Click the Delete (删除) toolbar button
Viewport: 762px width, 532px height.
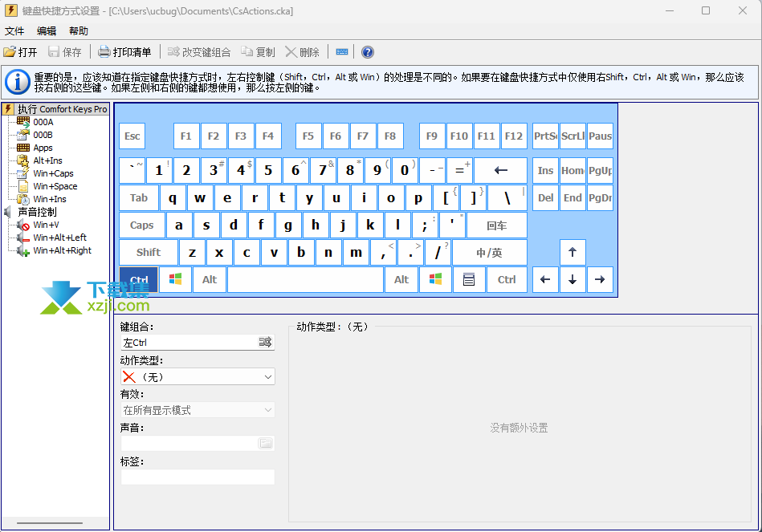tap(302, 52)
